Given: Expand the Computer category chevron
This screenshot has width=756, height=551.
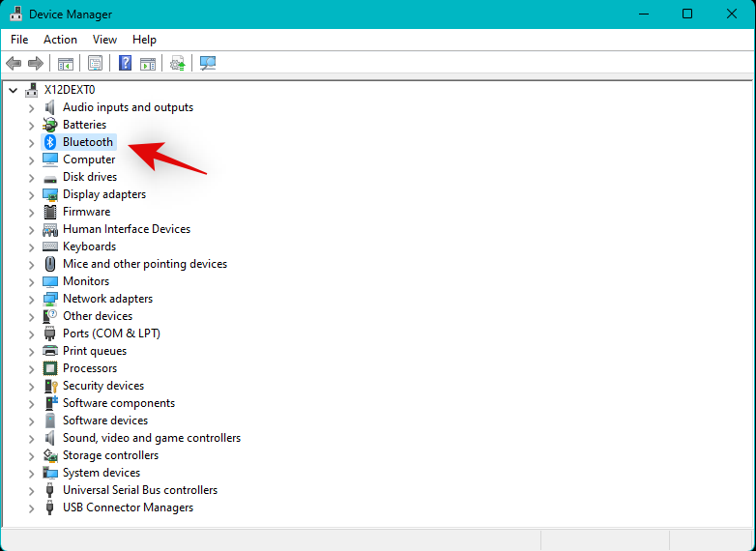Looking at the screenshot, I should 31,160.
